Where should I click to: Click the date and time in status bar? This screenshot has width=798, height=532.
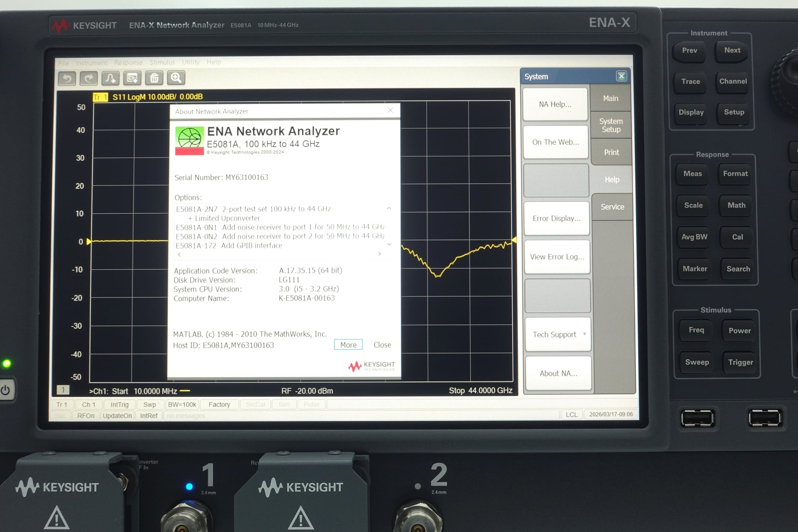pyautogui.click(x=611, y=414)
